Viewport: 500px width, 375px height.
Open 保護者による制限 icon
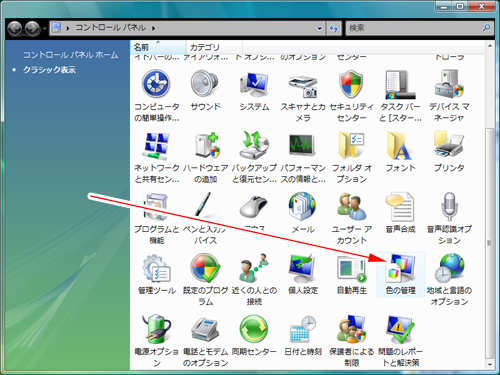coord(351,329)
